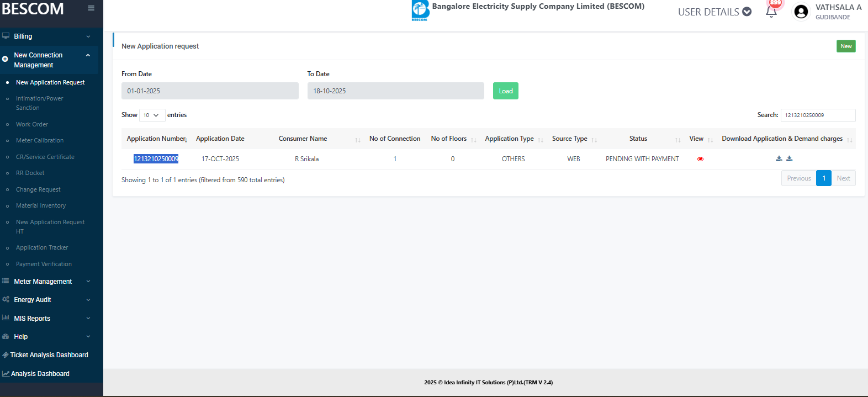Click the second download icon in the row
Screen dimensions: 868x397
click(790, 158)
